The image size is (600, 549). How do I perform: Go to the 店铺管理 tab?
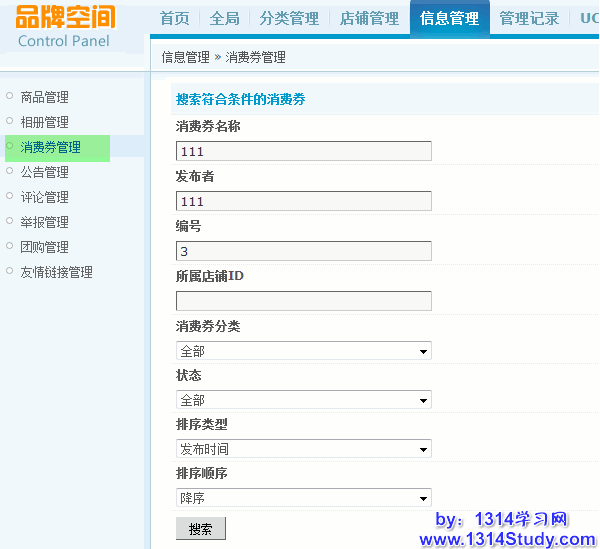tap(369, 18)
